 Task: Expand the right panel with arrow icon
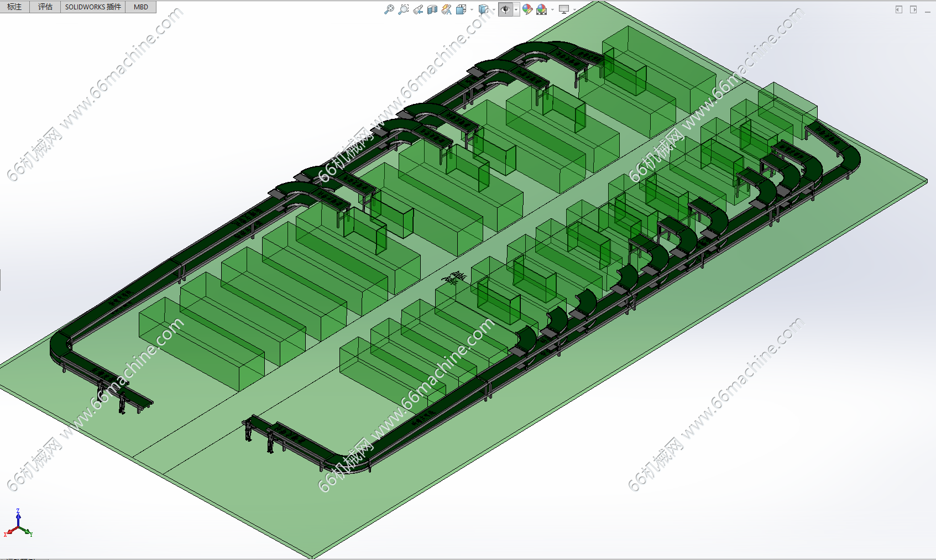(913, 9)
